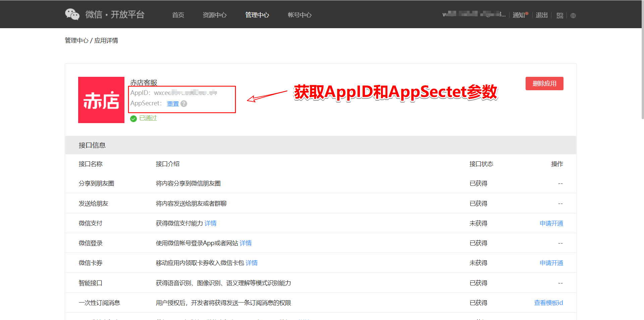Click the 操作 column header
The image size is (644, 320).
557,164
